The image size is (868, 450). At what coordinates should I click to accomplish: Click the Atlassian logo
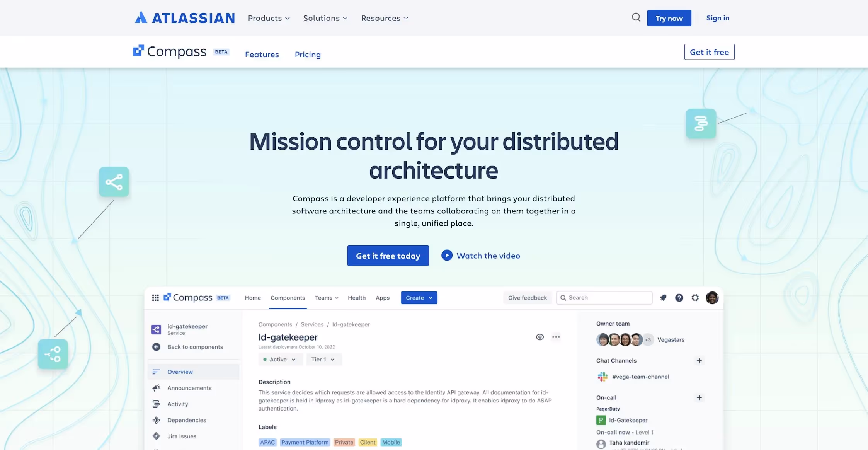pyautogui.click(x=185, y=18)
